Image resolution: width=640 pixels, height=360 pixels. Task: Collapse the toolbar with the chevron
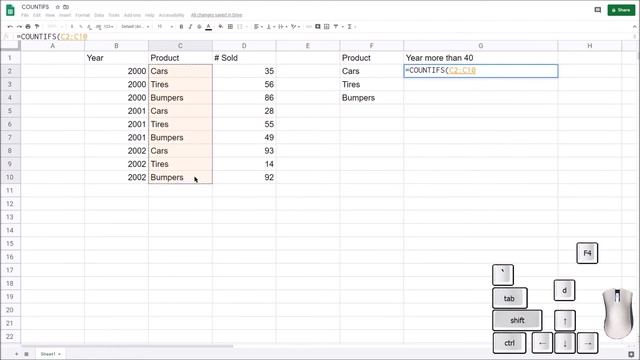pyautogui.click(x=634, y=27)
